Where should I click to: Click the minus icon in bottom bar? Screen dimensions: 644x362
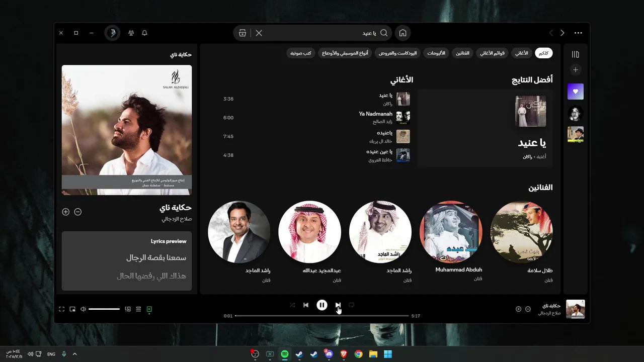point(528,309)
